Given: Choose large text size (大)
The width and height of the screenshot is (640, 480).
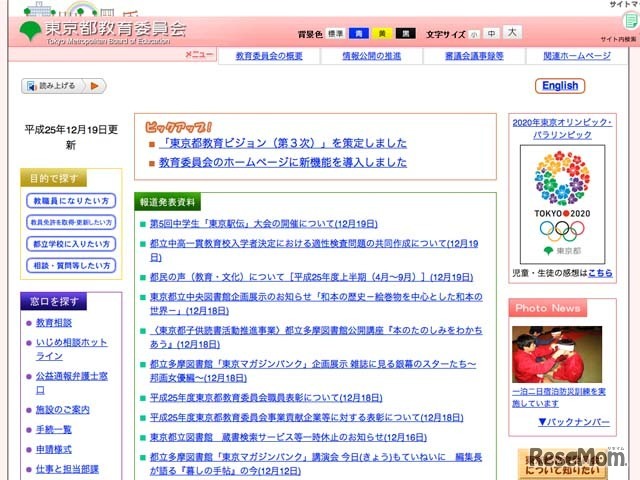Looking at the screenshot, I should pyautogui.click(x=512, y=32).
